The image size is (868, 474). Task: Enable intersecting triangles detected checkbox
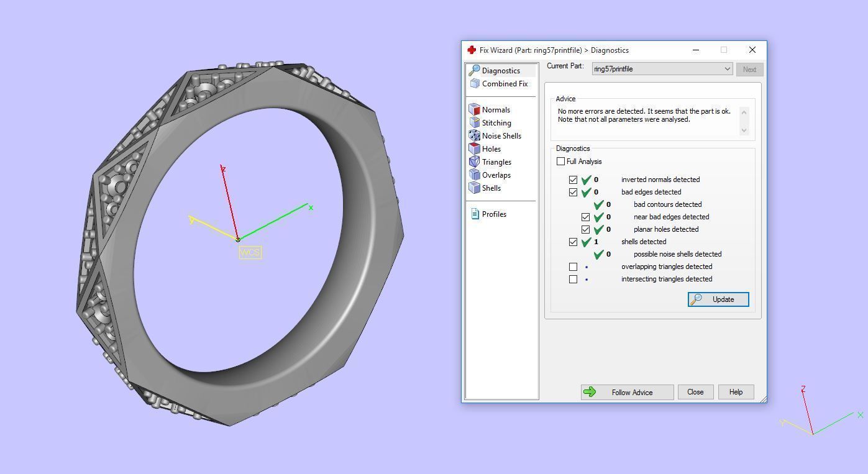[x=573, y=279]
